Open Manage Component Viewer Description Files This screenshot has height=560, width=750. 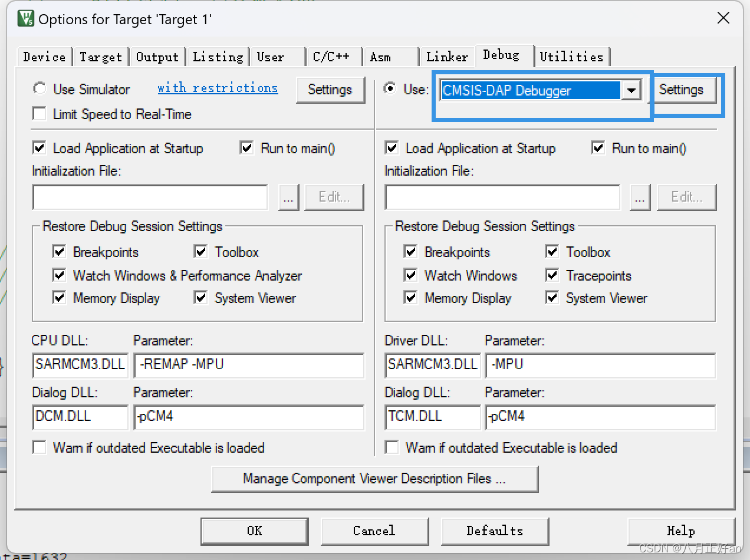point(374,479)
